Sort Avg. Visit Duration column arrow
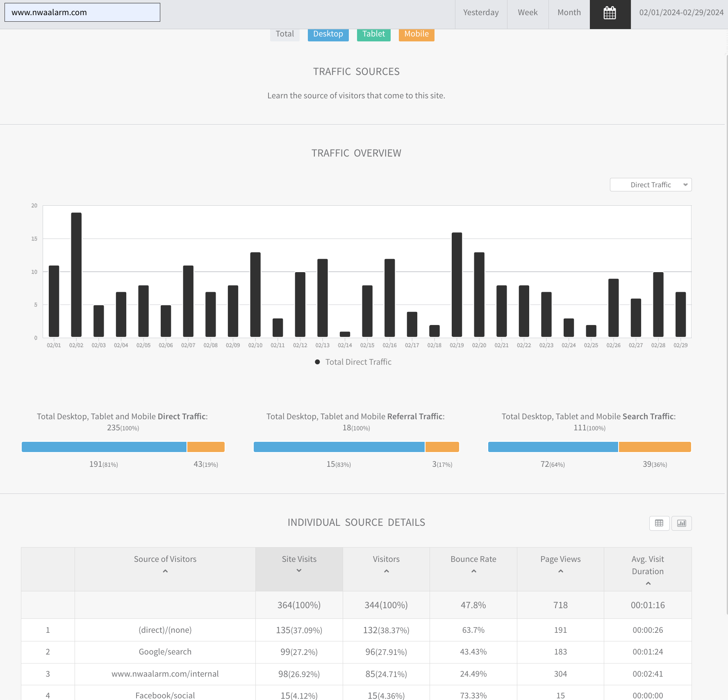This screenshot has height=700, width=728. (x=648, y=583)
